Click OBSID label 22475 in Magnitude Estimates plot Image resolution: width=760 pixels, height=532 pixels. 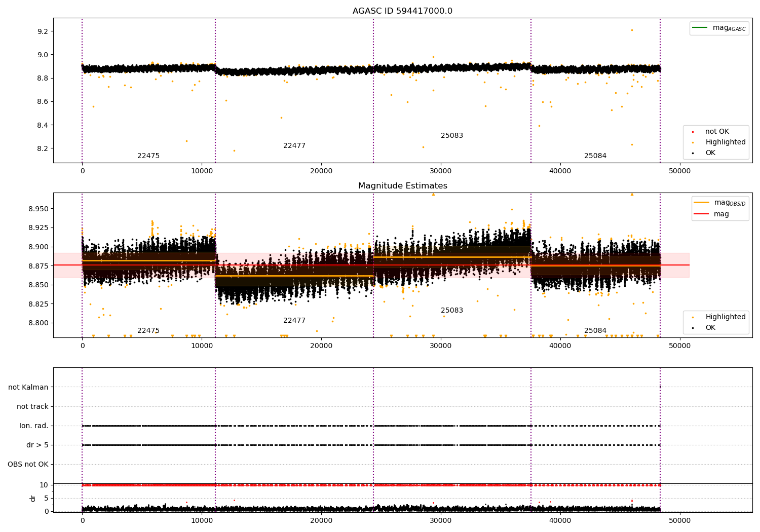148,331
